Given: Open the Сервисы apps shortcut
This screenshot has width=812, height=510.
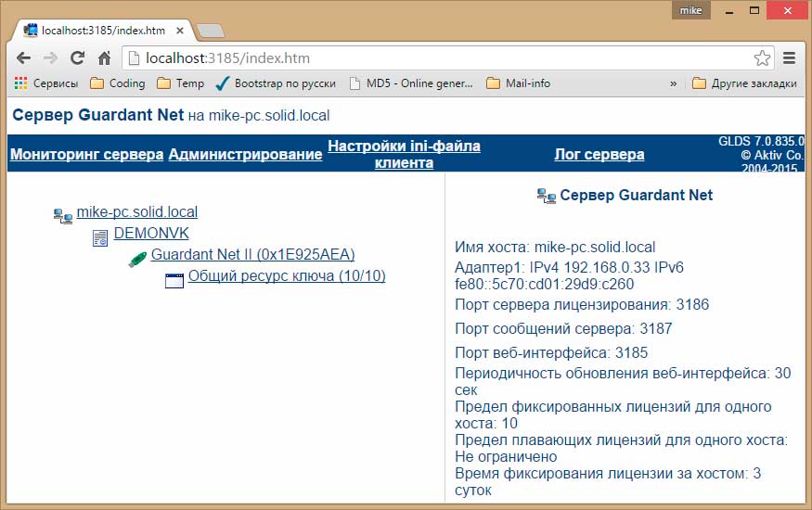Looking at the screenshot, I should coord(46,83).
